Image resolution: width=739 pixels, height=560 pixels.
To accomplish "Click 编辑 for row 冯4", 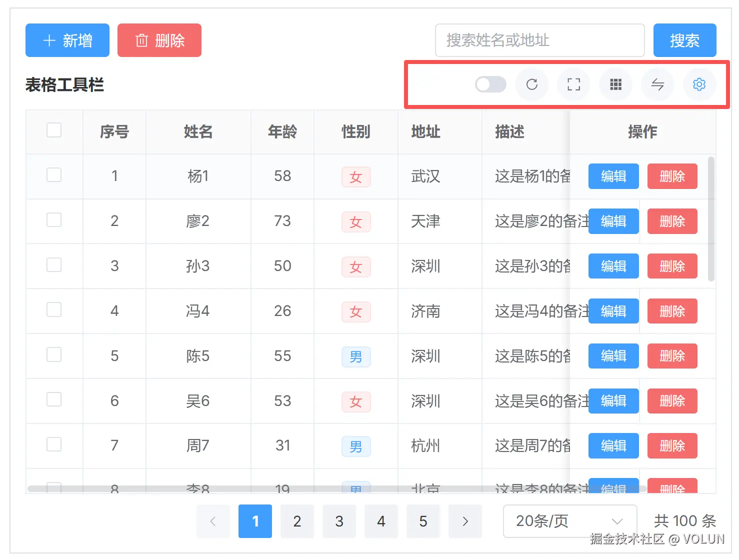I will pos(613,311).
